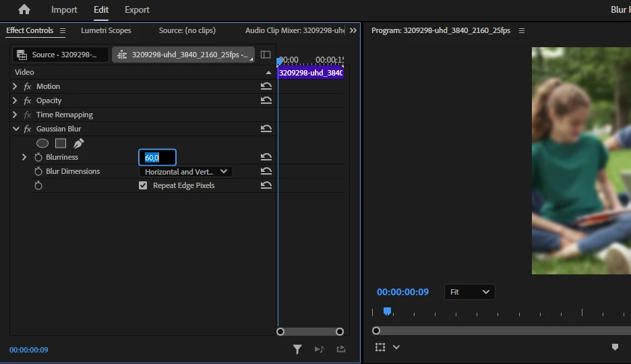Image resolution: width=631 pixels, height=364 pixels.
Task: Click the Effect Controls timecode 00:00:00:09
Action: [29, 350]
